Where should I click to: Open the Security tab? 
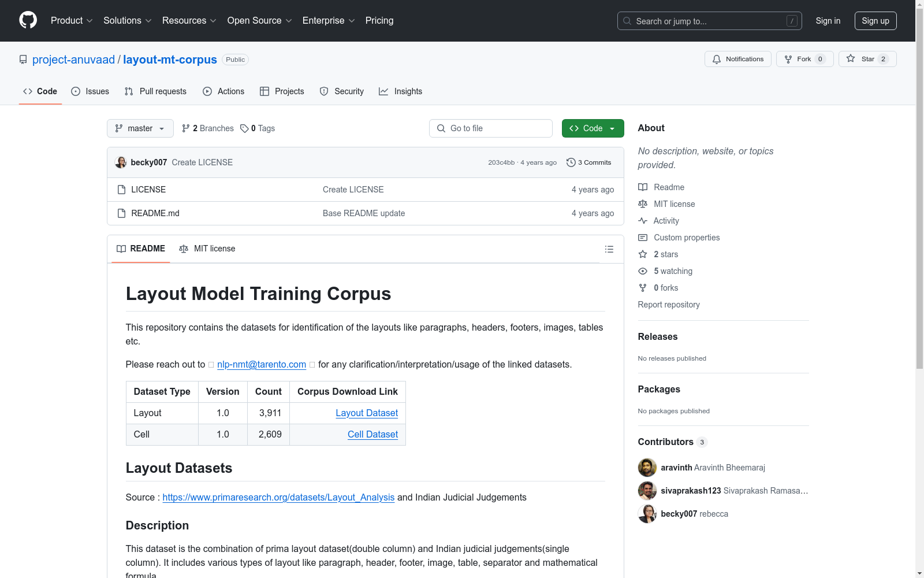tap(342, 91)
